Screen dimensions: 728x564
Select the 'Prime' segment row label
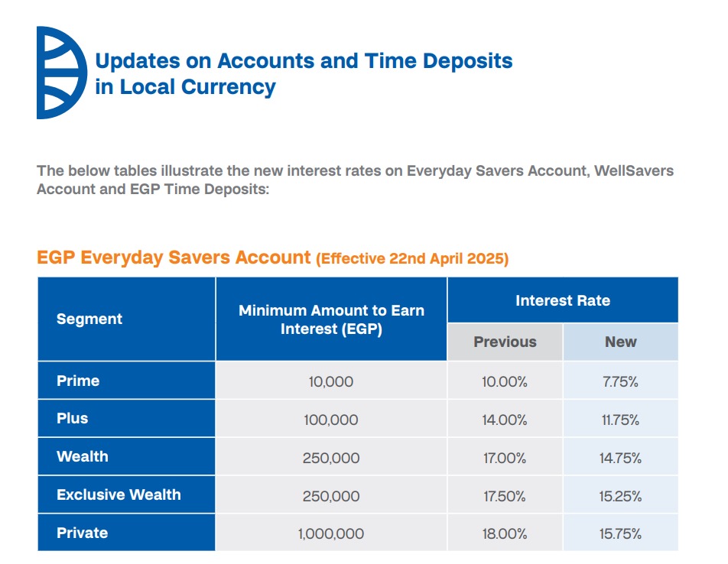click(78, 381)
